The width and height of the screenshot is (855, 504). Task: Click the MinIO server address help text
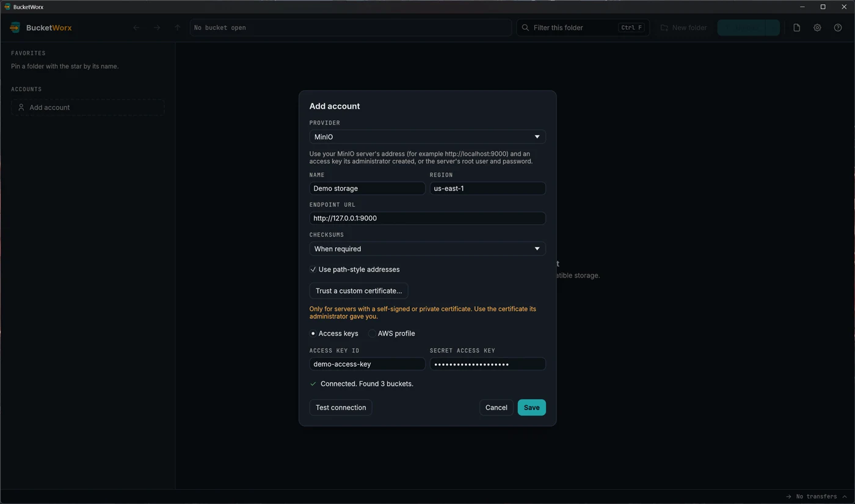coord(421,157)
